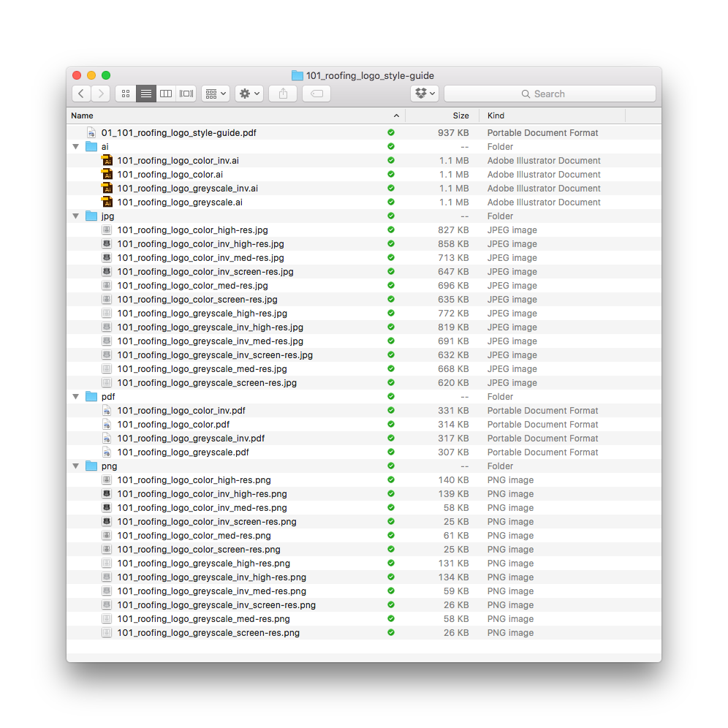Go forward with the right arrow button
Screen dimensions: 728x728
(101, 94)
